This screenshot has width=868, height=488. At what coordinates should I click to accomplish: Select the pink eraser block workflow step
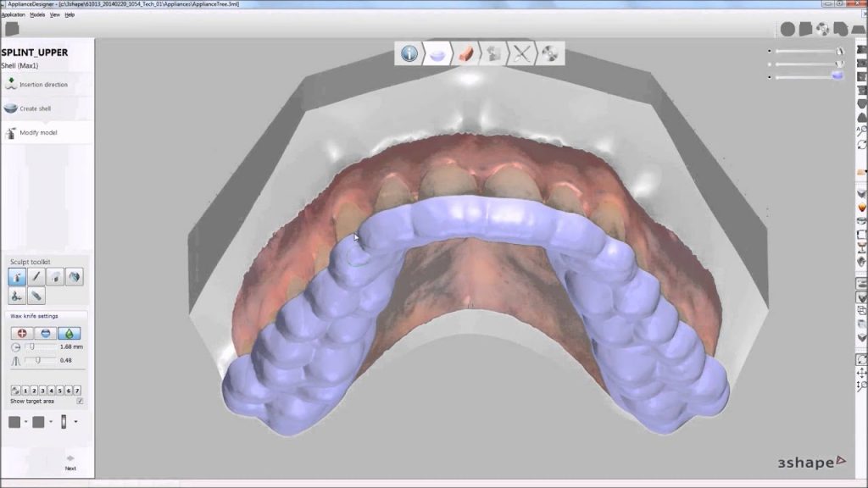pyautogui.click(x=465, y=54)
